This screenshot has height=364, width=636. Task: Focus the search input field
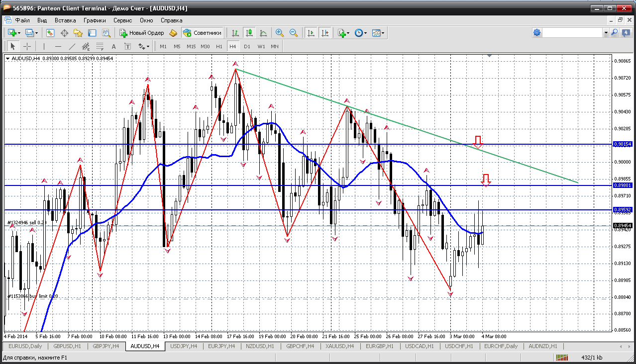pos(572,32)
